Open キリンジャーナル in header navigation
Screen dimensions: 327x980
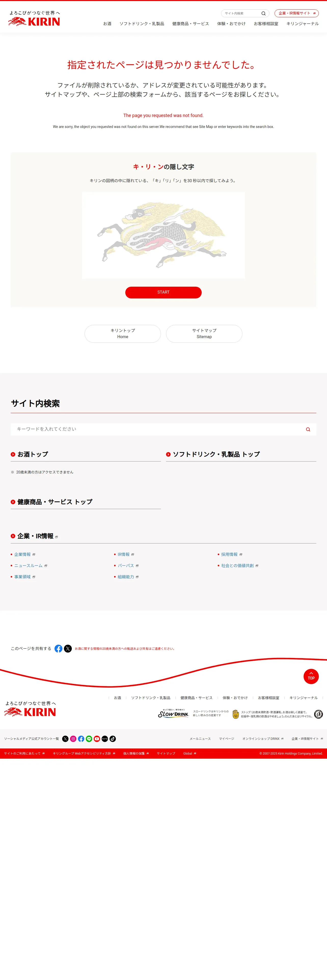[302, 24]
